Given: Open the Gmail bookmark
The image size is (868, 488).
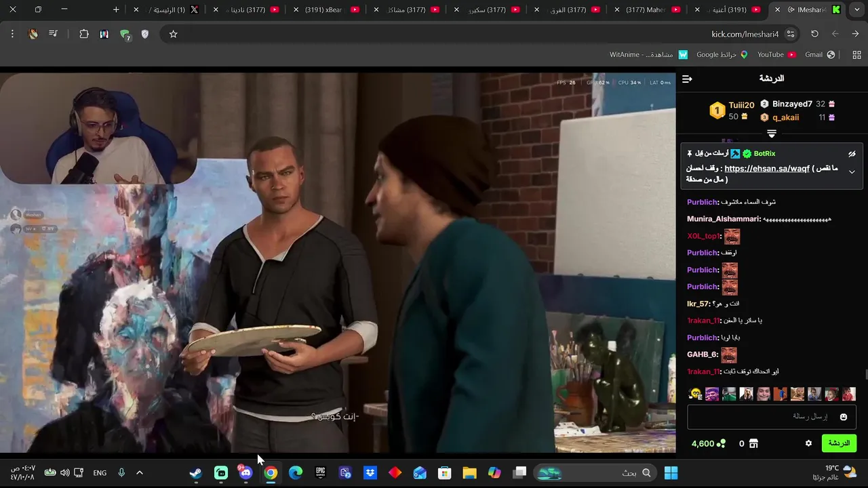Looking at the screenshot, I should 820,55.
